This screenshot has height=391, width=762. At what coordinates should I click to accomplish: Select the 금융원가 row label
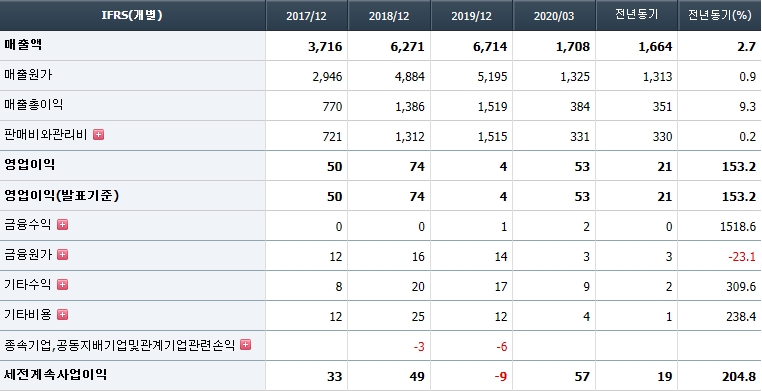pyautogui.click(x=28, y=255)
